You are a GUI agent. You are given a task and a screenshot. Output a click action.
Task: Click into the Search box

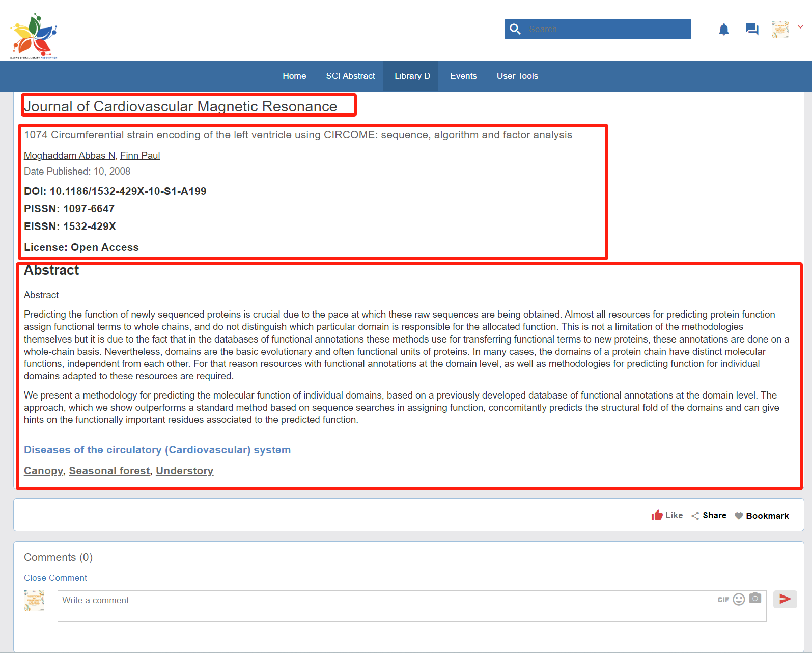[x=606, y=29]
